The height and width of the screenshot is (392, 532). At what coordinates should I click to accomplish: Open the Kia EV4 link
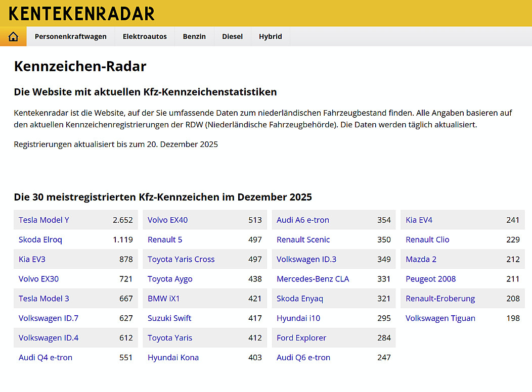point(419,220)
